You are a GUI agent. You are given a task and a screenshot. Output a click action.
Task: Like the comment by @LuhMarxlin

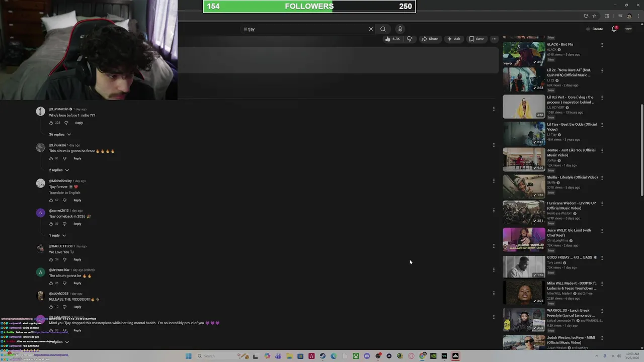pyautogui.click(x=51, y=123)
